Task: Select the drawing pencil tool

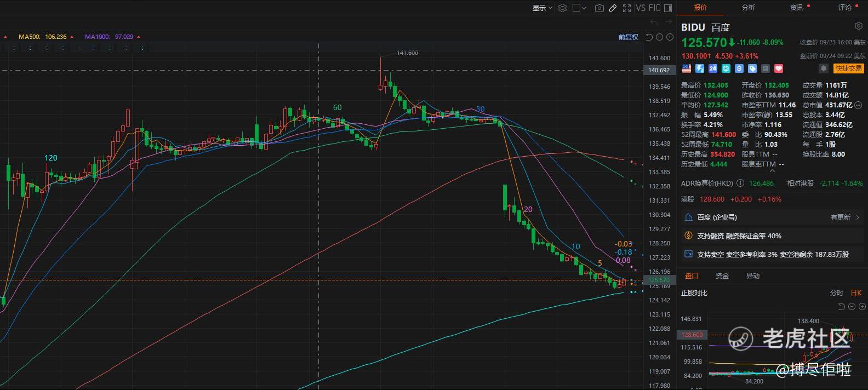Action: [613, 8]
